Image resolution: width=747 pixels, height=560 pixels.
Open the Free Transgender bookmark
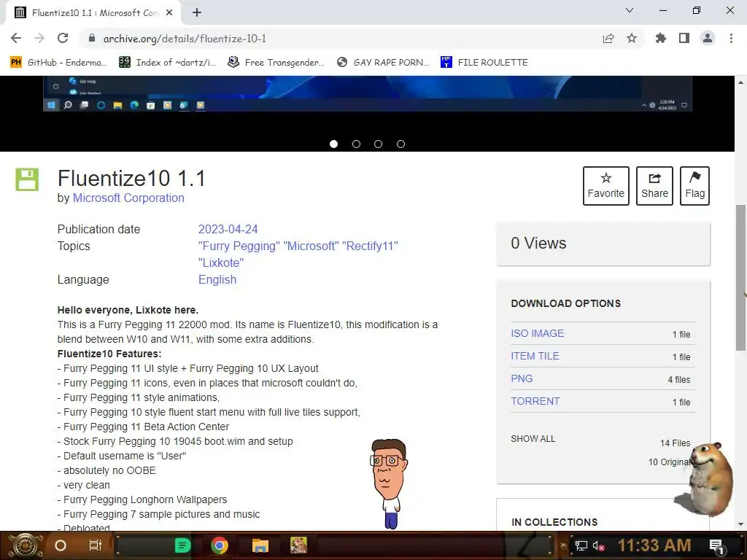pos(276,63)
